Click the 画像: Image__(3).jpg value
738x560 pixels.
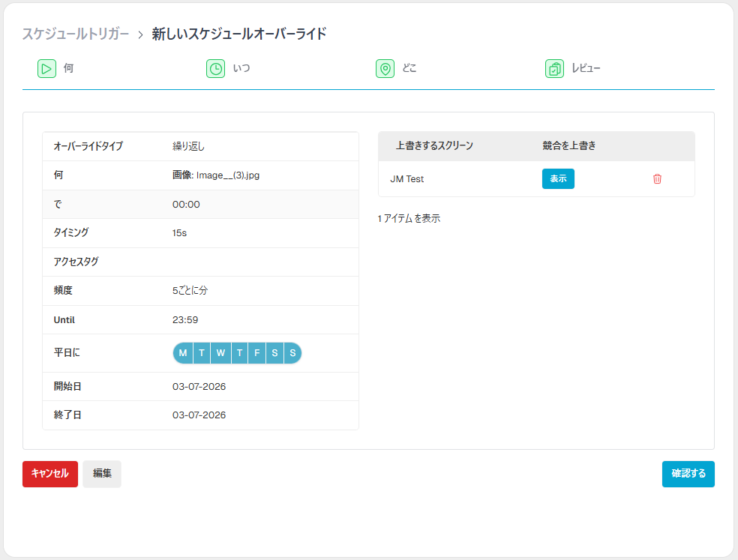point(215,175)
